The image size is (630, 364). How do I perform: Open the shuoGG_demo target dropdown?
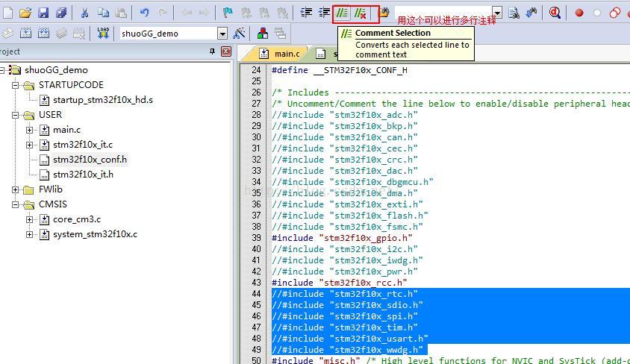tap(222, 34)
